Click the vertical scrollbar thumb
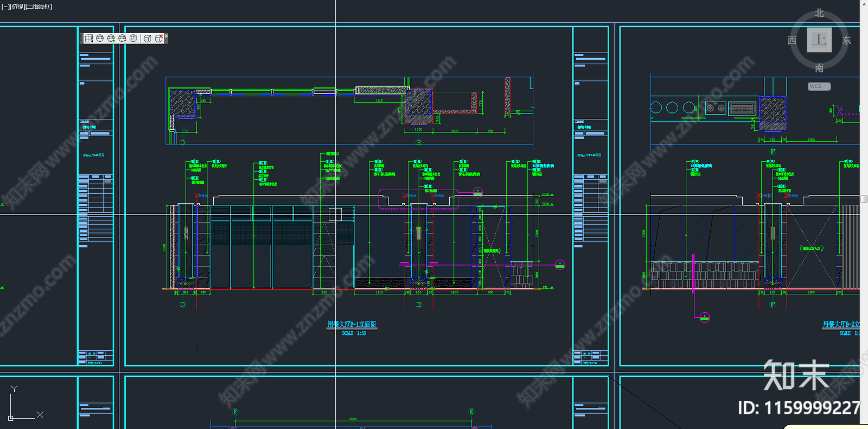Screen dimensions: 868x429 pos(864,199)
